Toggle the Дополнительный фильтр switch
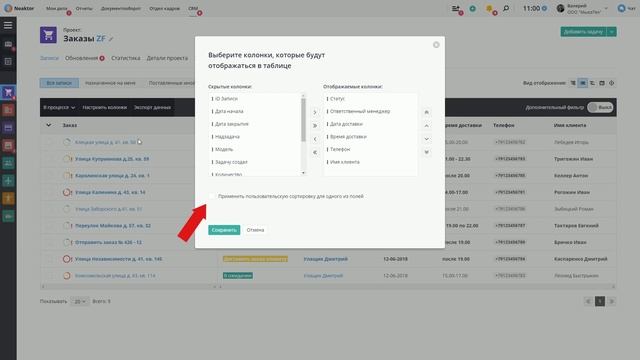Screen dimensions: 640x360 coord(600,107)
